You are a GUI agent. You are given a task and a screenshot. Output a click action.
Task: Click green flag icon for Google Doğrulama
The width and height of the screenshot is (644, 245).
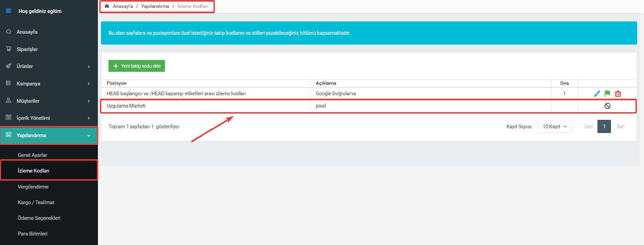(607, 94)
